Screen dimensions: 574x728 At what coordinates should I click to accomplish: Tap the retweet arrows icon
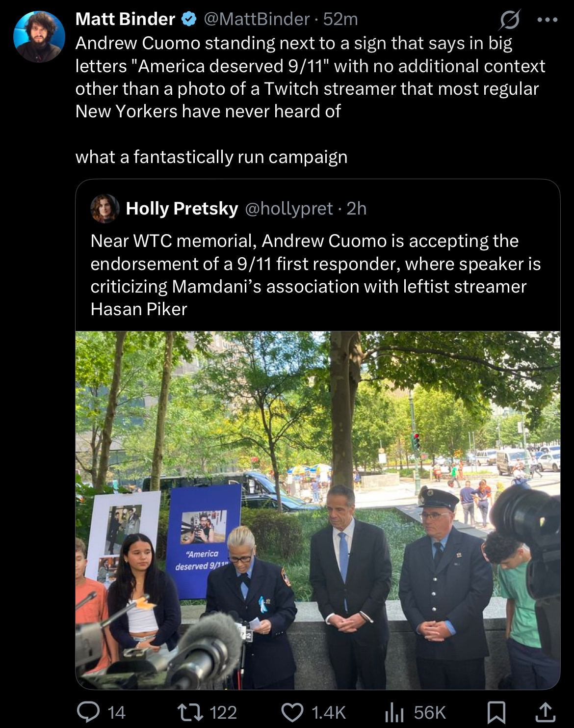tap(190, 712)
